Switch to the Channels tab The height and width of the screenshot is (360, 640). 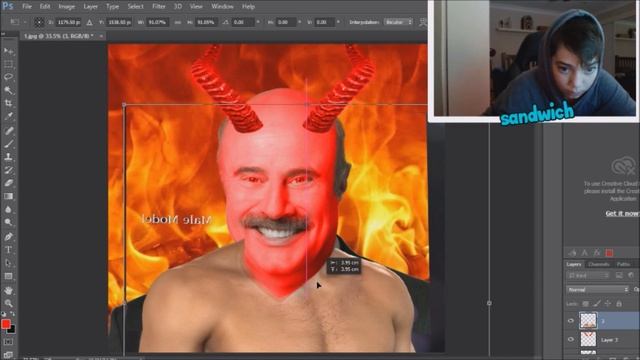[x=599, y=264]
